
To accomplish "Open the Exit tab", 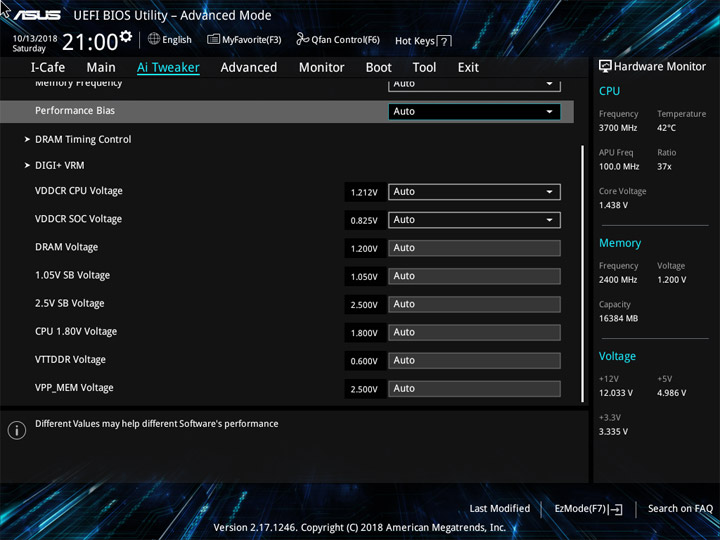I will tap(468, 68).
